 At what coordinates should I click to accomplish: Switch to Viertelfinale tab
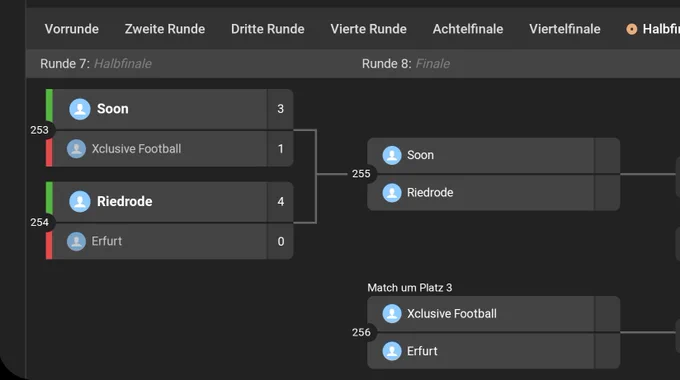coord(565,29)
